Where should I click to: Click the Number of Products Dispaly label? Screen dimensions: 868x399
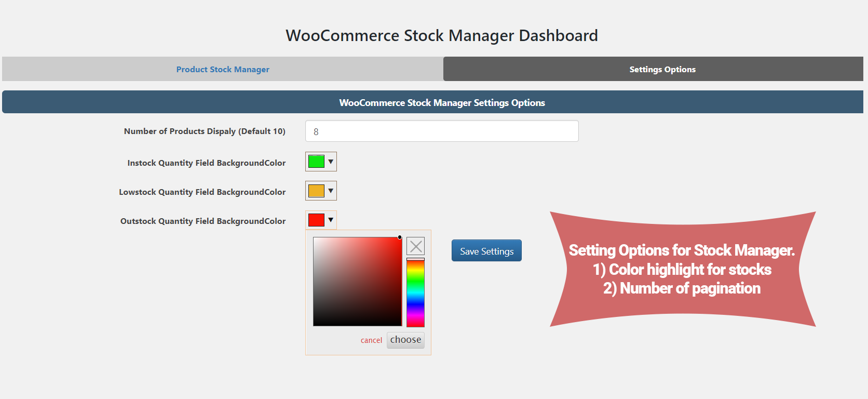point(205,131)
